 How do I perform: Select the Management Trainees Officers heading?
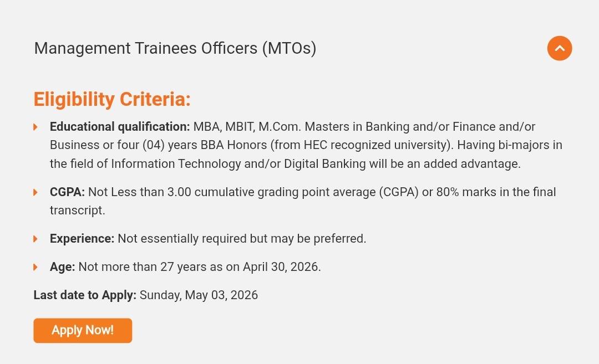pos(175,48)
